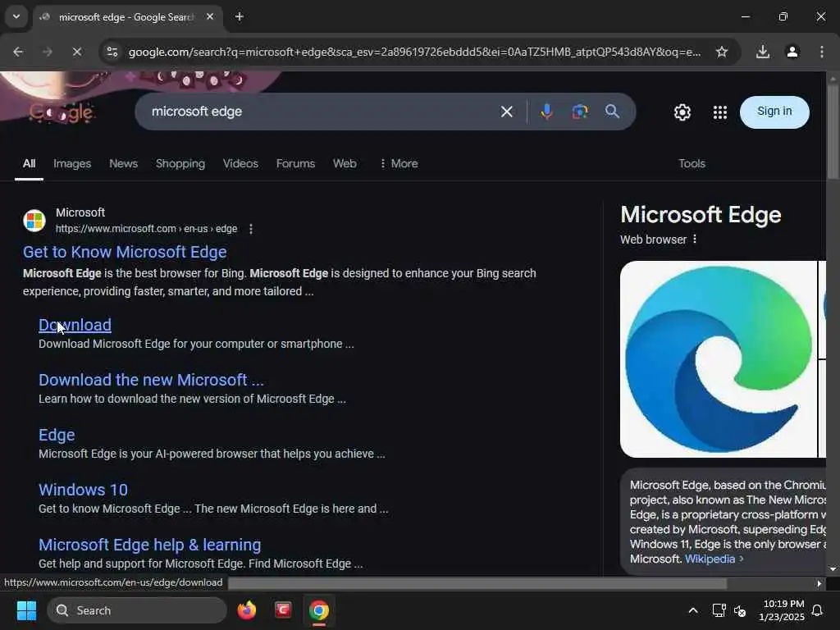
Task: Open the notifications bell icon
Action: click(x=818, y=610)
